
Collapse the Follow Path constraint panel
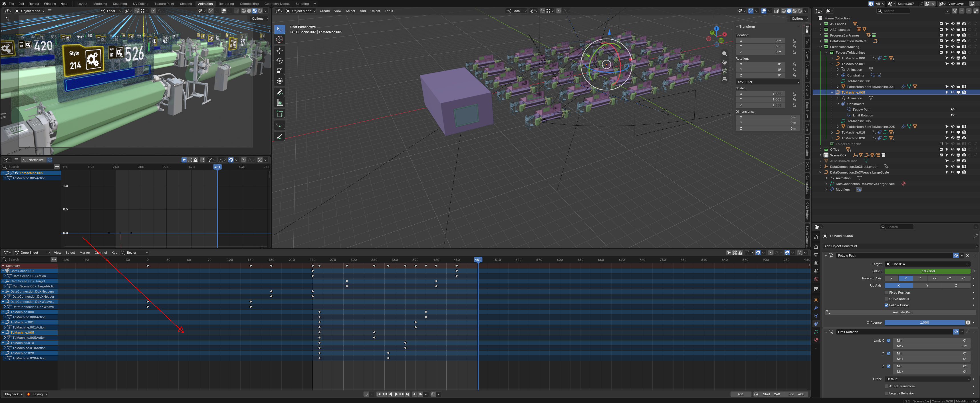[826, 255]
